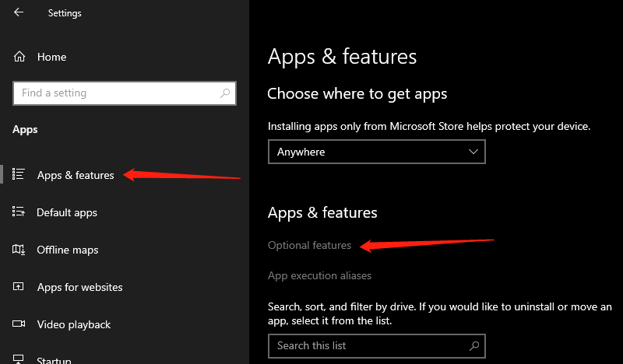Go to Apps for websites section
Image resolution: width=623 pixels, height=364 pixels.
click(80, 288)
